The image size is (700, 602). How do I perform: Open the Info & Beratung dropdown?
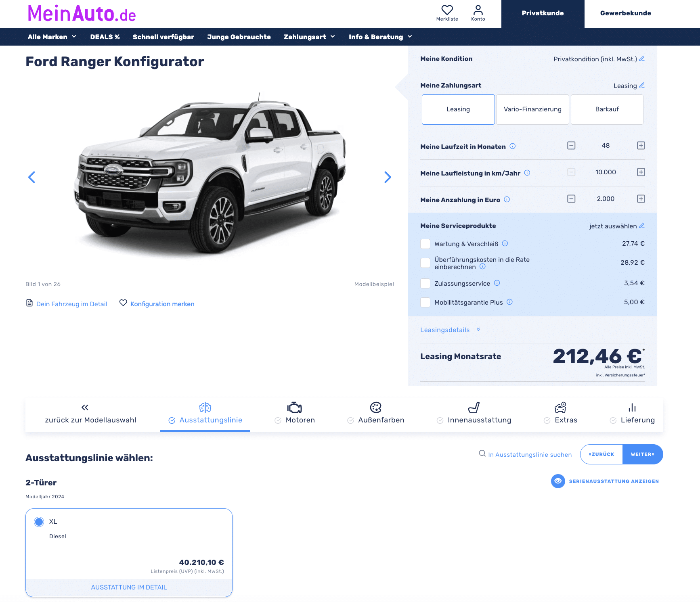(x=380, y=37)
